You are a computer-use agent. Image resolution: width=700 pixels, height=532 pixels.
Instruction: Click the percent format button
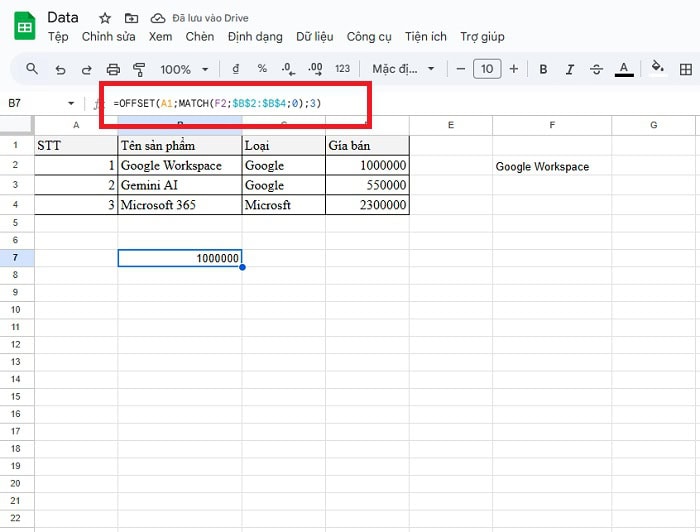[x=262, y=69]
